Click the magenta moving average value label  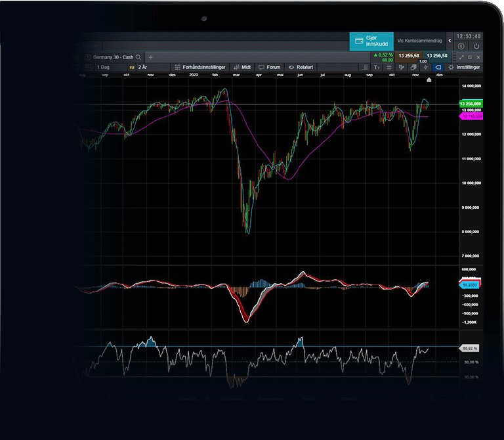471,116
